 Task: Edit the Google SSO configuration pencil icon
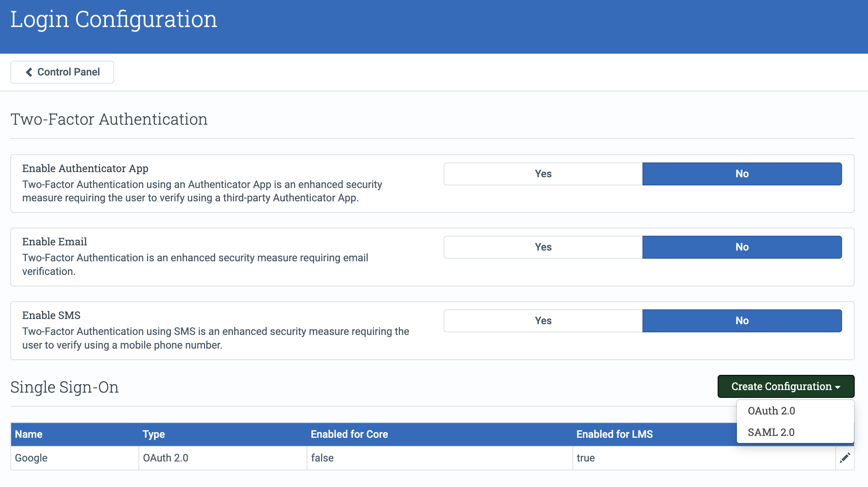[x=845, y=458]
